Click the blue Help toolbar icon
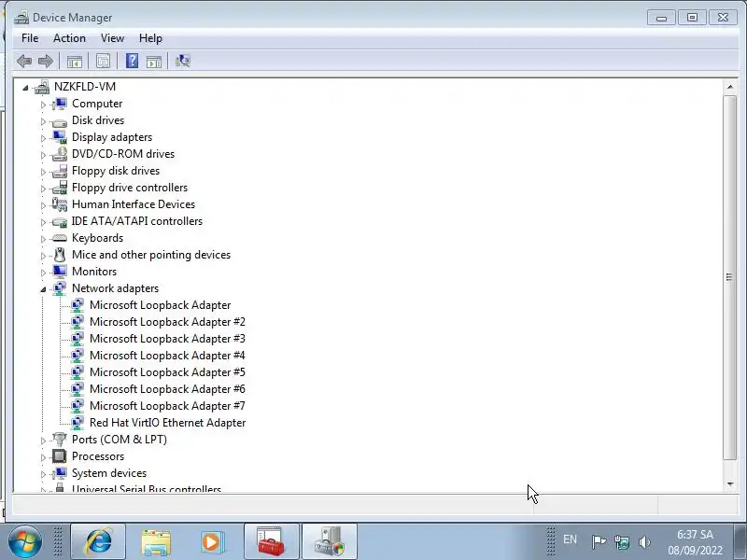The width and height of the screenshot is (747, 560). coord(132,61)
